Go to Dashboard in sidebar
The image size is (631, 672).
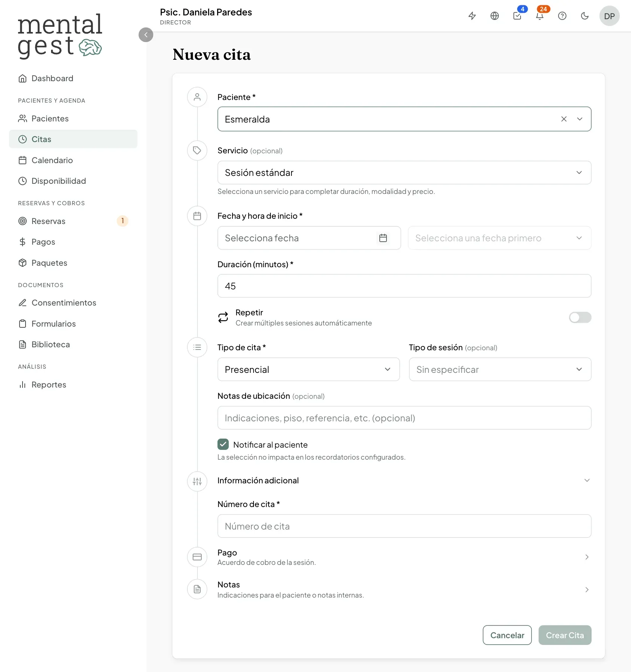click(73, 78)
